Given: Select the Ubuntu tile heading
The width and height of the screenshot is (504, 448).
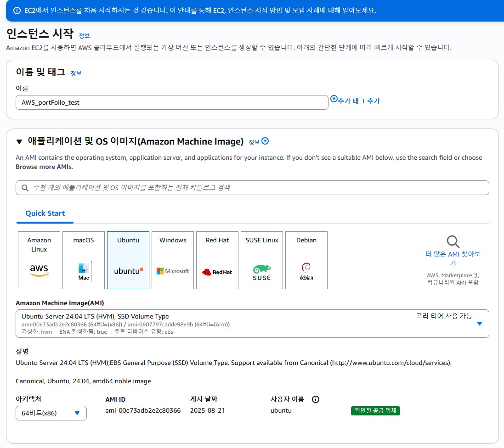Looking at the screenshot, I should click(128, 240).
